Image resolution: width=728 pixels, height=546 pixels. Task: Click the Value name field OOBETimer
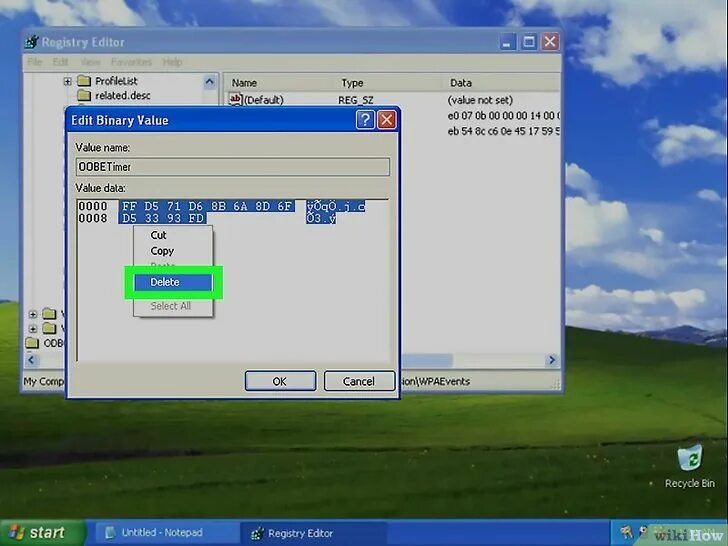coord(233,167)
